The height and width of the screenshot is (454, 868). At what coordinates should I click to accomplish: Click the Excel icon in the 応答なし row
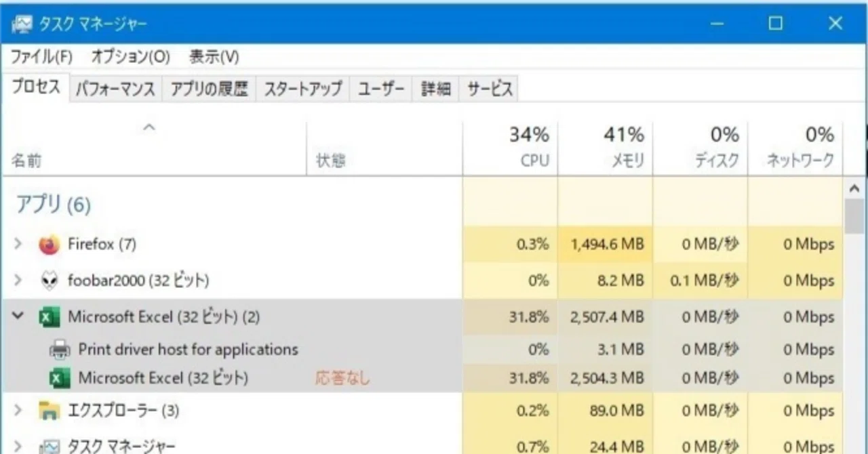60,378
